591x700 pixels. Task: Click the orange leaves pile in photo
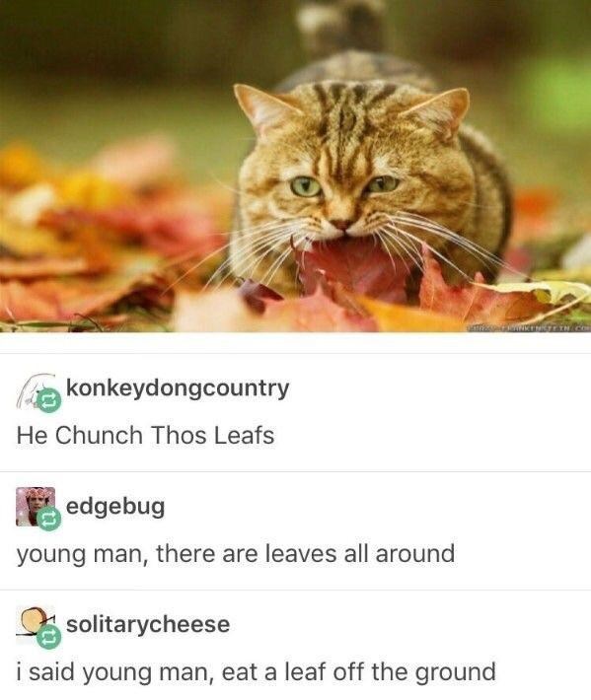click(90, 242)
